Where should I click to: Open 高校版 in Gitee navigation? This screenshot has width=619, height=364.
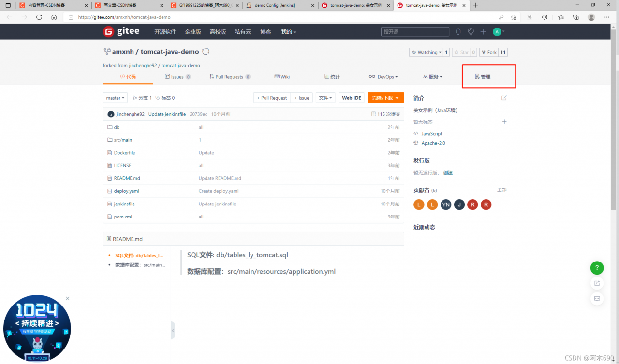pyautogui.click(x=218, y=32)
